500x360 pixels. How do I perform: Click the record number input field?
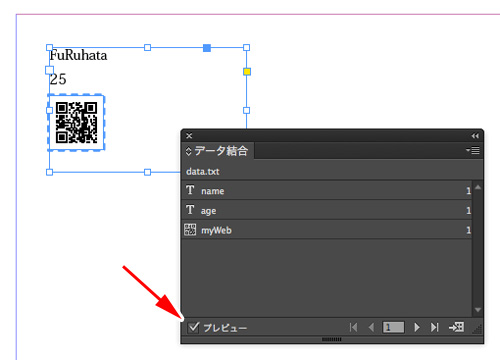pyautogui.click(x=393, y=327)
